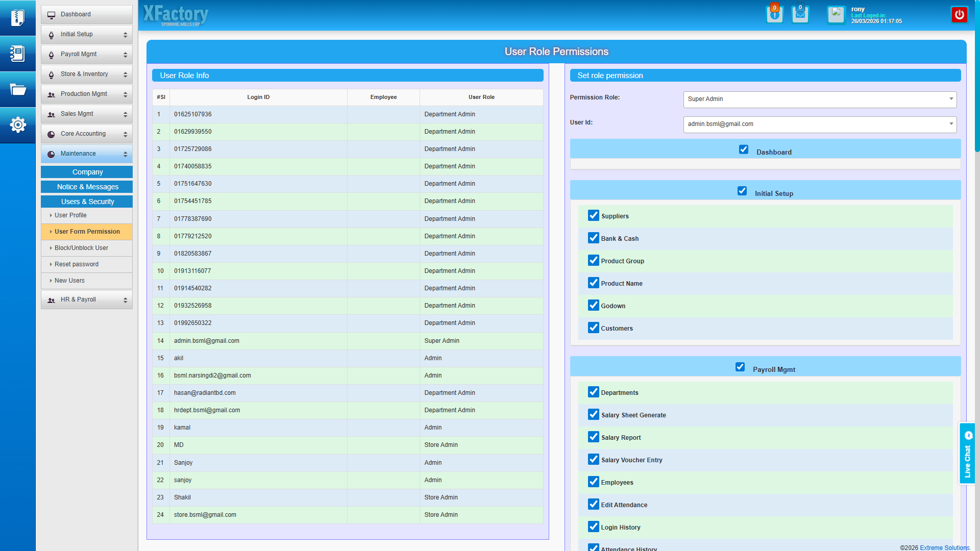Uncheck the Suppliers permission checkbox
This screenshot has width=980, height=551.
click(x=593, y=216)
